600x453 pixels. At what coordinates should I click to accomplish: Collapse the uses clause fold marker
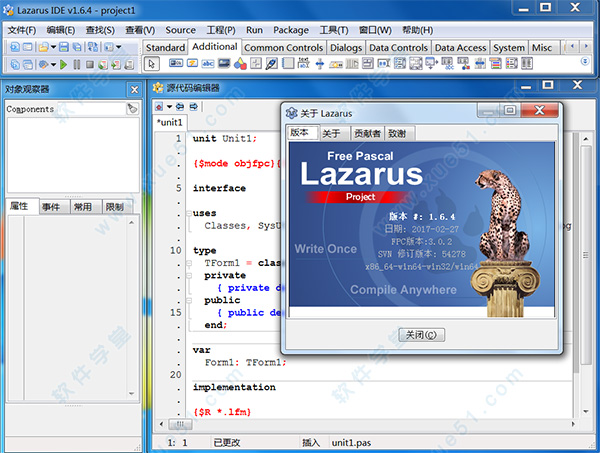point(189,213)
